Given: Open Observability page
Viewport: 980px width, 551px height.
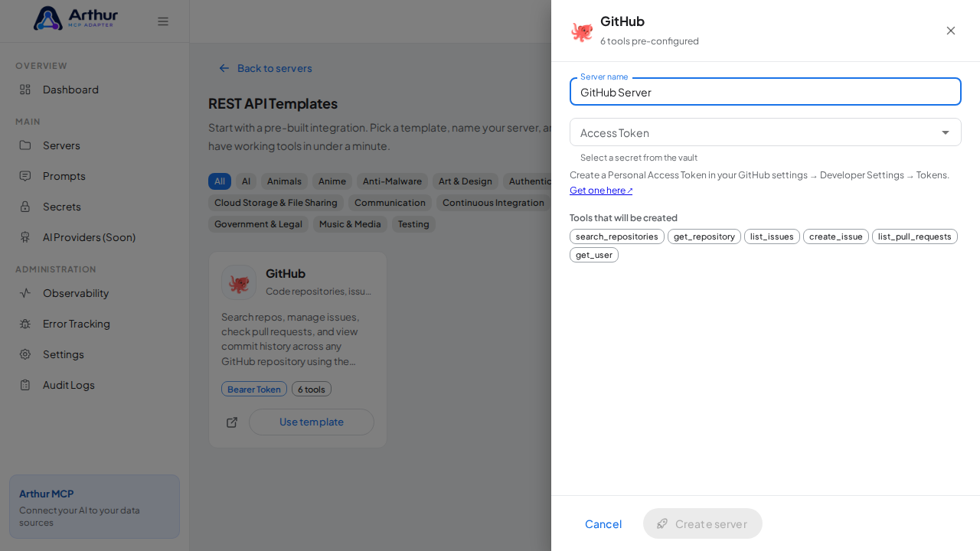Looking at the screenshot, I should [x=95, y=293].
